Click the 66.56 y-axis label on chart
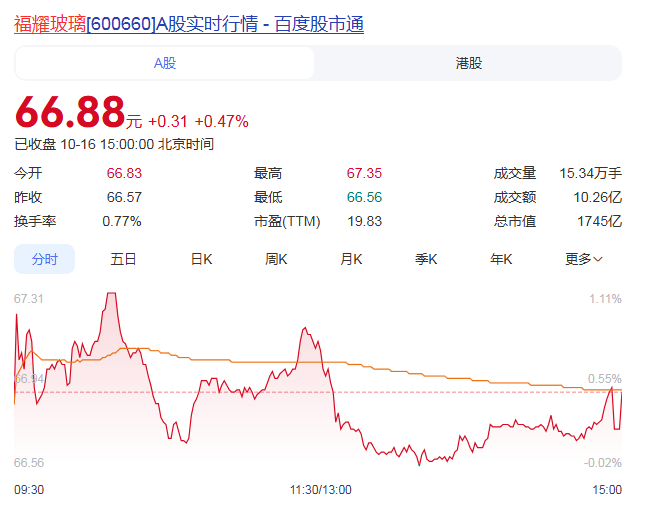The image size is (661, 511). click(x=29, y=463)
